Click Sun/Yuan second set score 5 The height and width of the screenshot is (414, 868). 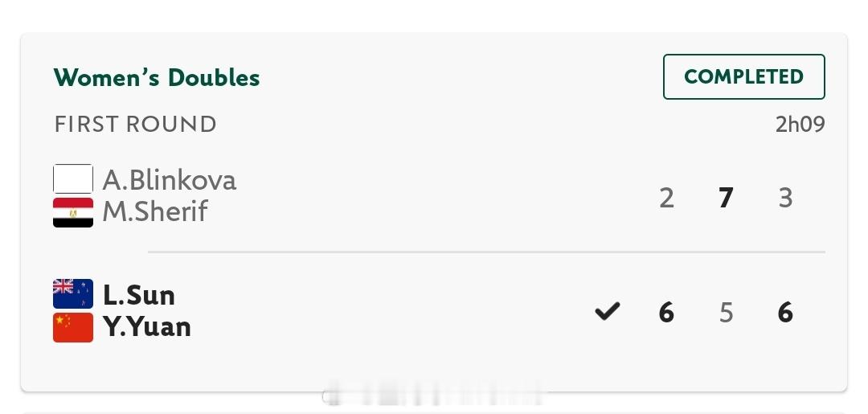click(726, 313)
